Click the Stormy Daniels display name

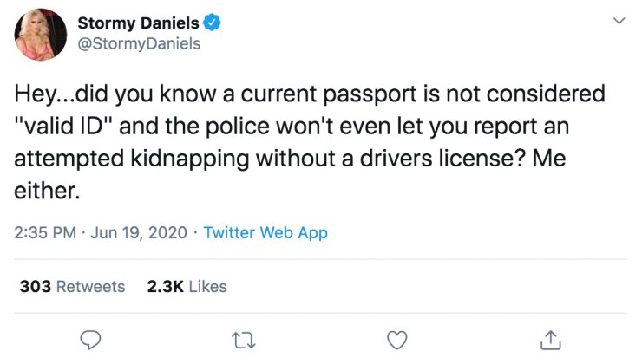coord(138,23)
